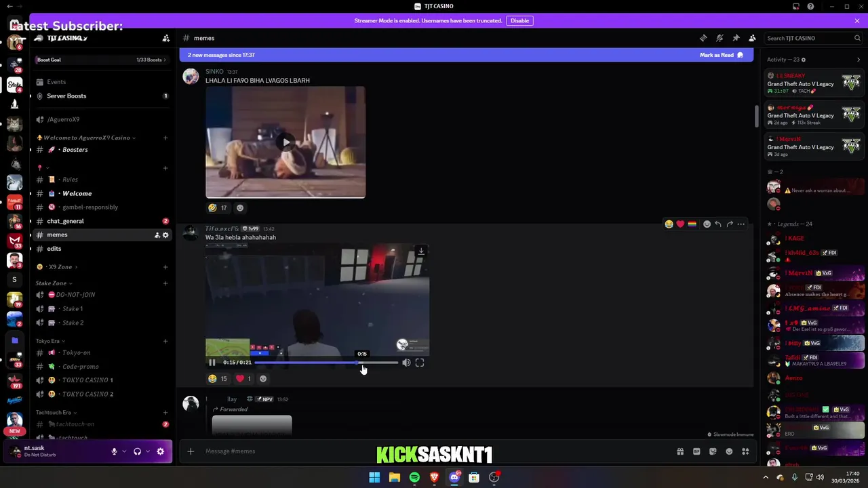
Task: Open the gift icon in message bar
Action: coord(680,451)
